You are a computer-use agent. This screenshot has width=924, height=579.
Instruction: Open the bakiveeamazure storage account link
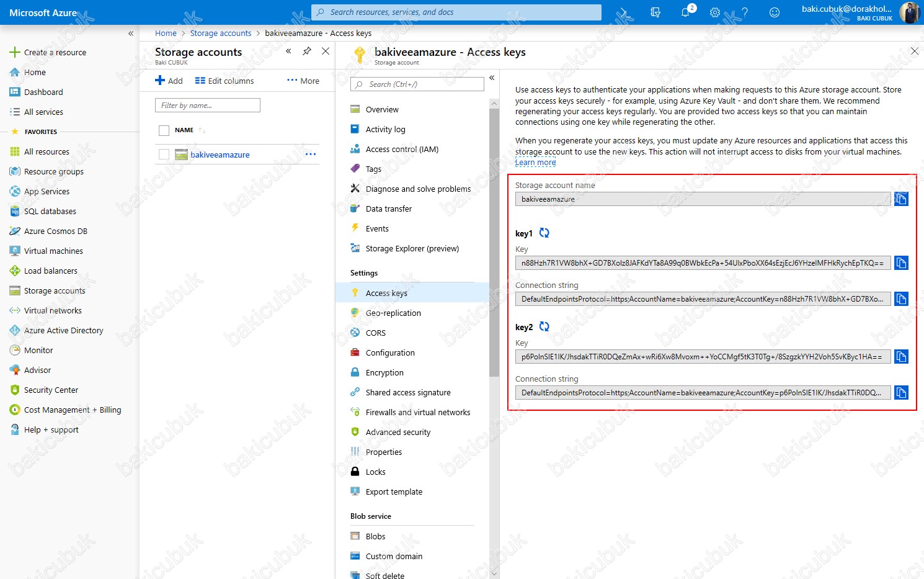tap(220, 155)
